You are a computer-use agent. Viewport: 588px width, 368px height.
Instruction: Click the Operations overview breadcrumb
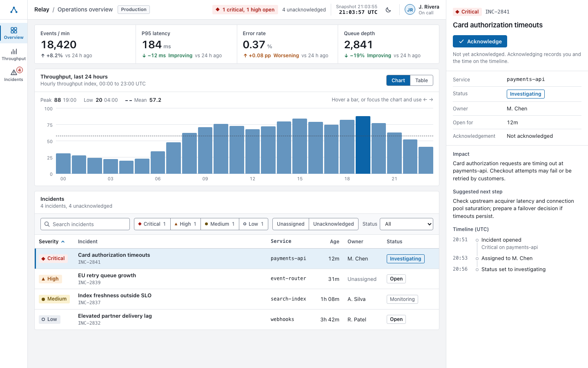[x=85, y=9]
